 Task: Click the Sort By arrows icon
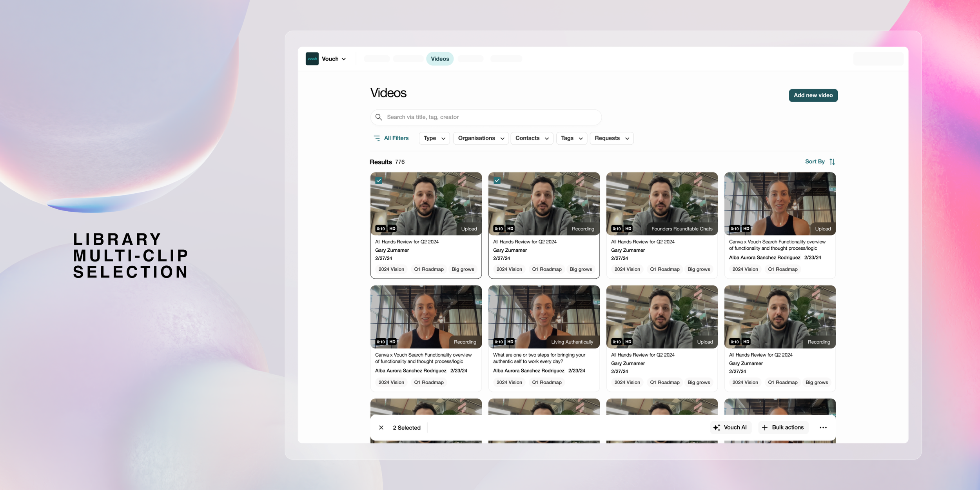point(832,161)
